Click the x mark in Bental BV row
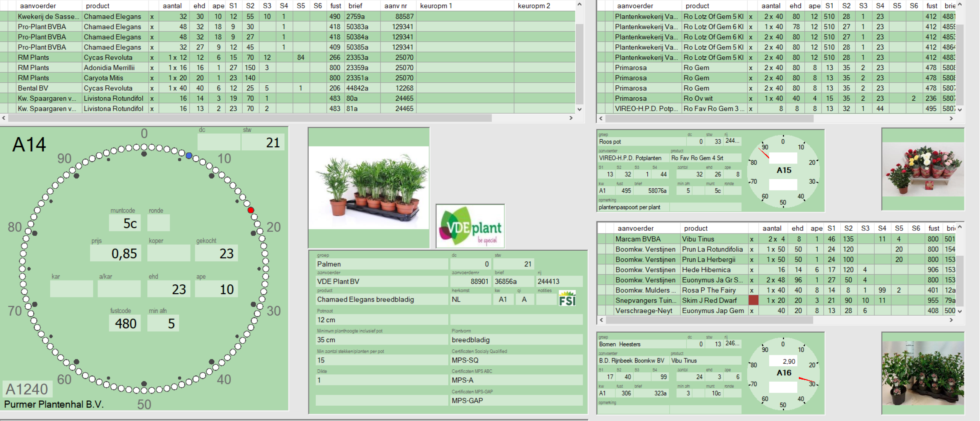 (152, 88)
